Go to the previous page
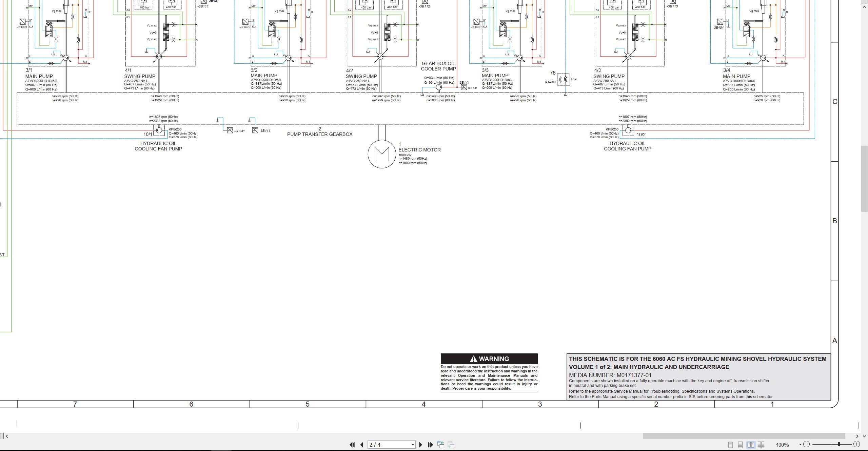 click(x=362, y=445)
